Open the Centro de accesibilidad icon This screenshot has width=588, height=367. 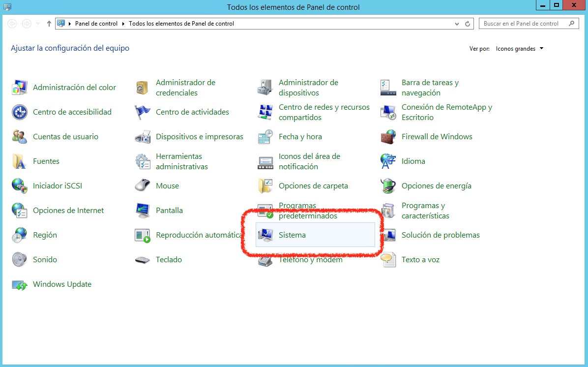pyautogui.click(x=20, y=112)
